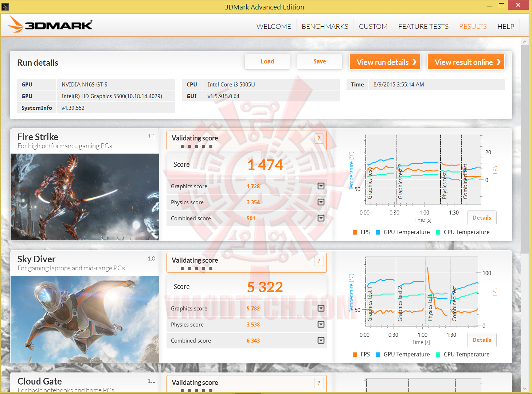Click the "Run details" heading

[38, 63]
